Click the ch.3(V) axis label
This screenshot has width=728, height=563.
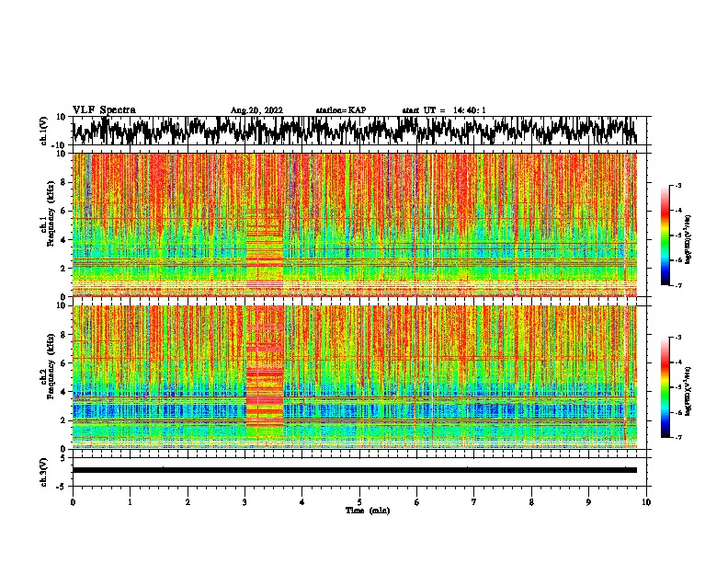[44, 472]
